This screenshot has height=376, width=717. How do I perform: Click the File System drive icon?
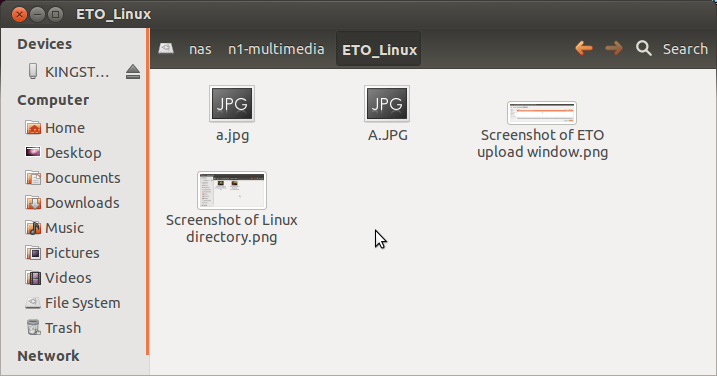pyautogui.click(x=33, y=302)
